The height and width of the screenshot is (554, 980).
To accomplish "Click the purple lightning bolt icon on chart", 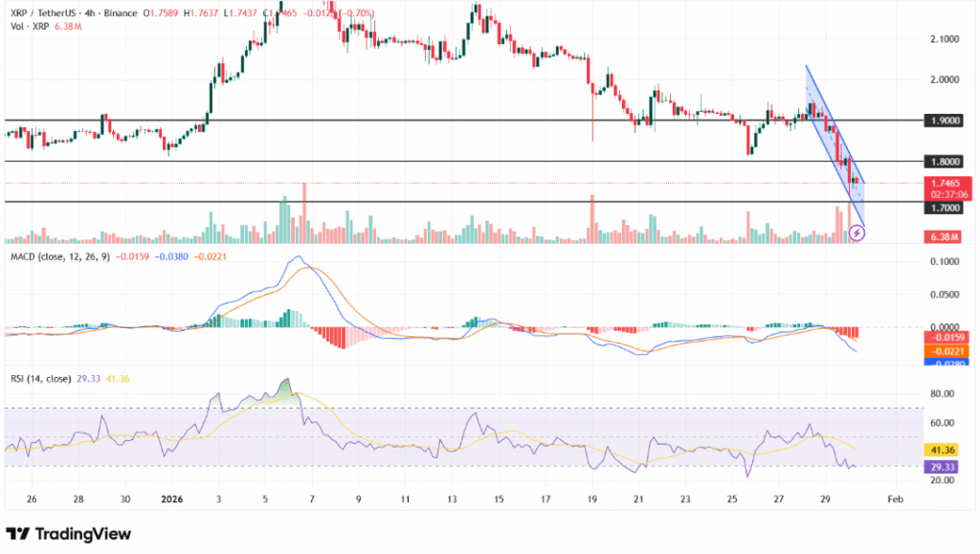I will coord(857,233).
